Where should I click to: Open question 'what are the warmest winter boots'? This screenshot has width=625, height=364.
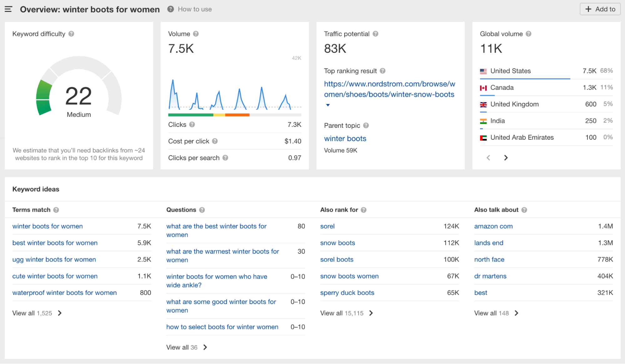[223, 256]
